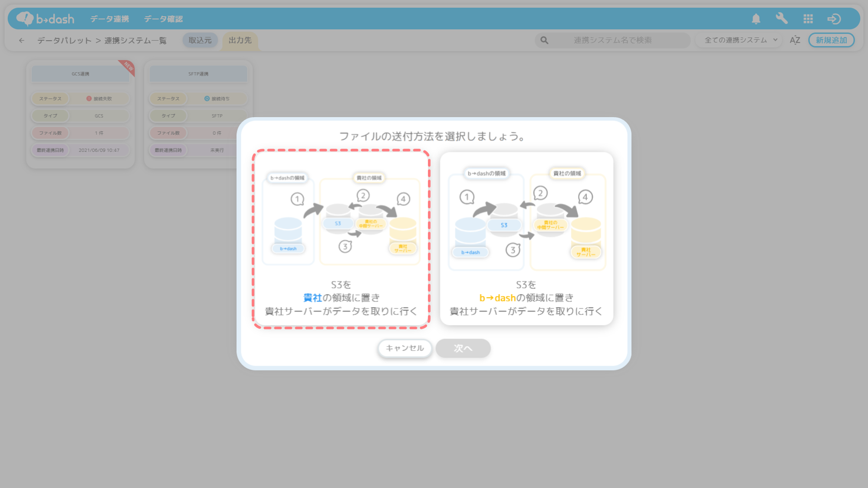Open the データ連携 menu

click(x=109, y=19)
